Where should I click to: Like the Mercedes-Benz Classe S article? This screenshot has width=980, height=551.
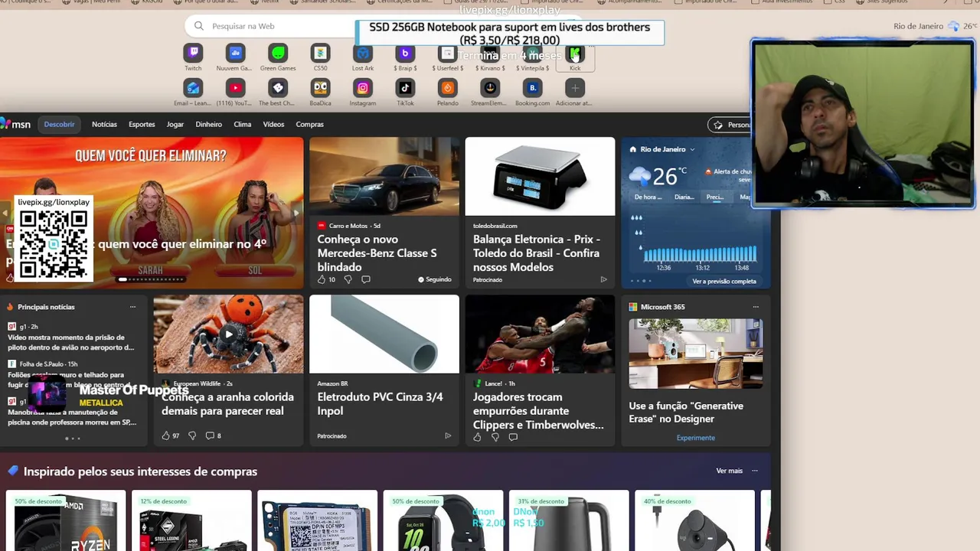[x=322, y=279]
